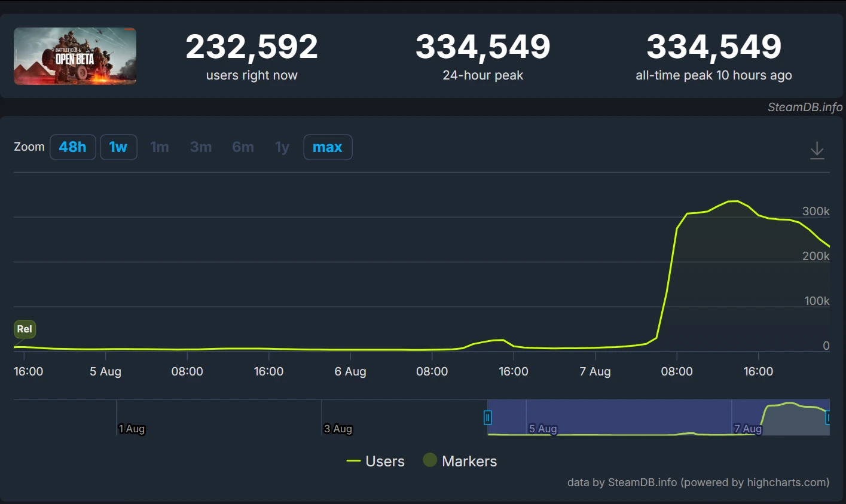
Task: Select the 6m zoom option
Action: coord(243,147)
